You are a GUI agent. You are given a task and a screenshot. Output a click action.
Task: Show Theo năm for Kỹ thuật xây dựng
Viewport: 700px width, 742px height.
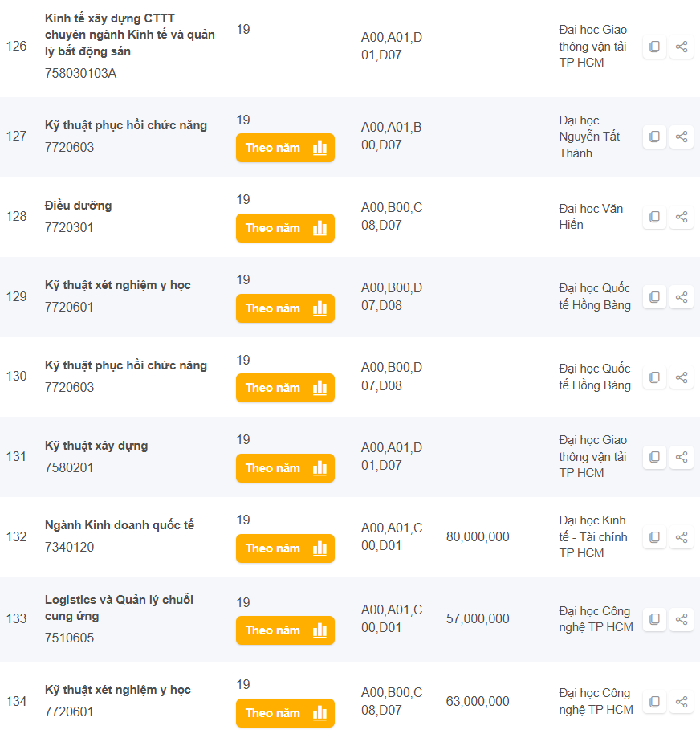coord(285,468)
